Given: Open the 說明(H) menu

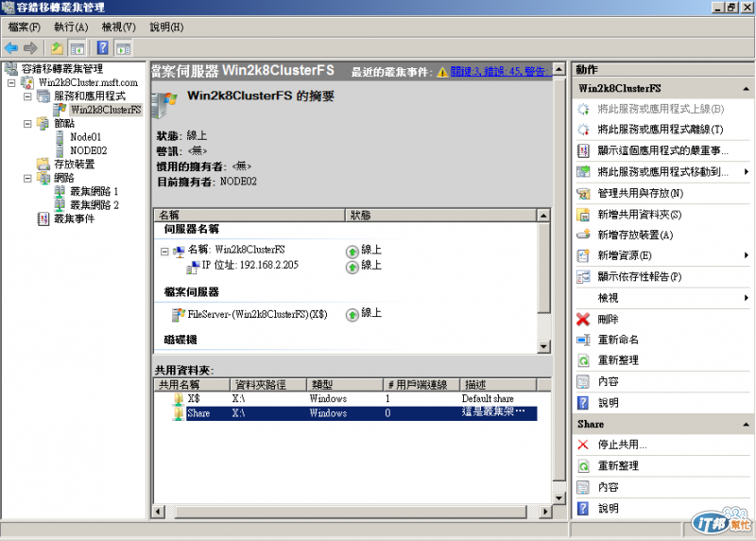Looking at the screenshot, I should [x=166, y=27].
